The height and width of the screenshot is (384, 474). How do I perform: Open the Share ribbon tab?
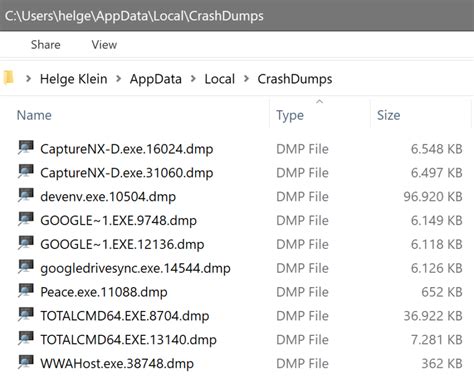click(x=46, y=45)
